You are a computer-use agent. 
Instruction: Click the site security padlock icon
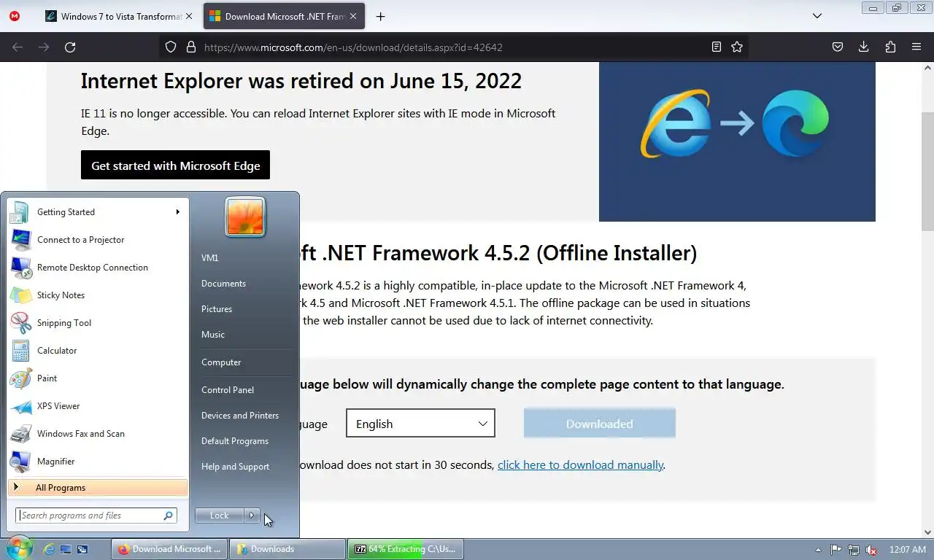(x=191, y=47)
